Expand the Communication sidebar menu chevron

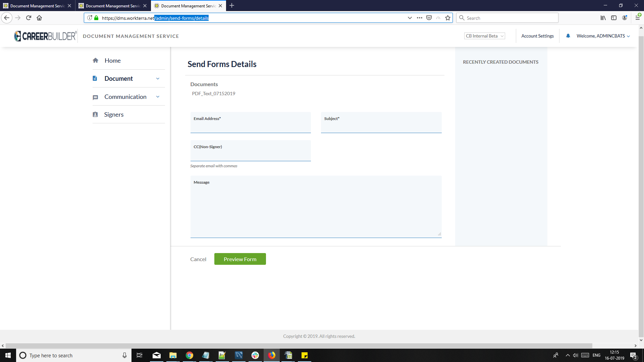pos(158,97)
